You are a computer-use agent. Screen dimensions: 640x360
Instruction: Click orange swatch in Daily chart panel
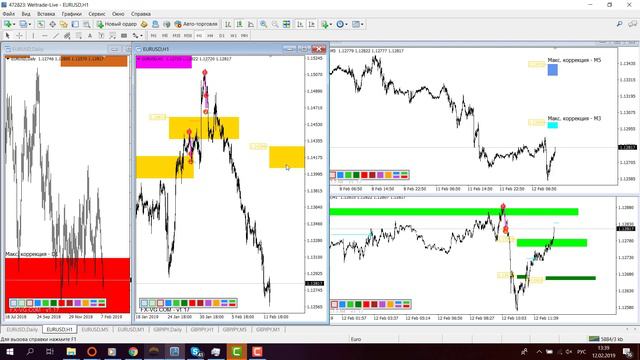tap(86, 303)
